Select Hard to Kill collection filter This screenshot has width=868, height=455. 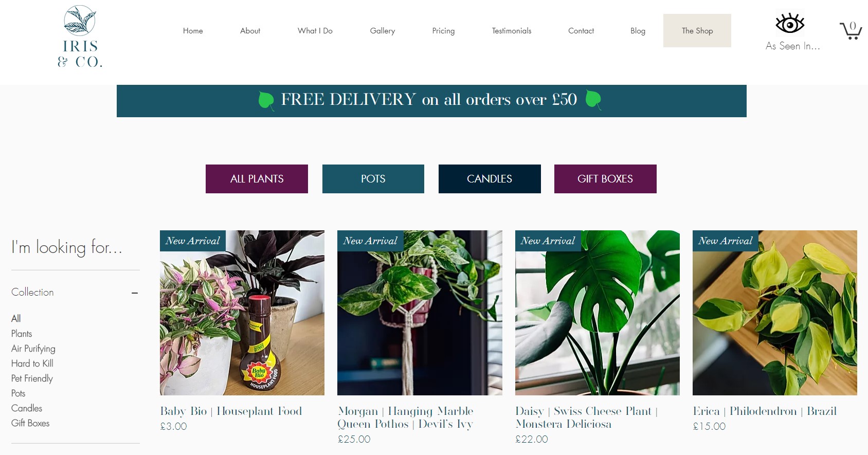point(32,363)
